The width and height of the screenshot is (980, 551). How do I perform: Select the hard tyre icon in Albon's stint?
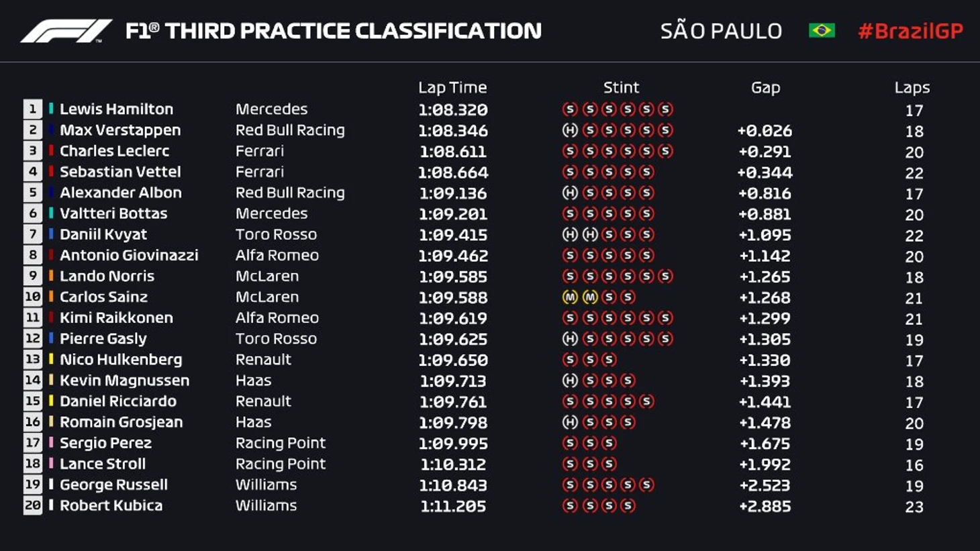[570, 193]
